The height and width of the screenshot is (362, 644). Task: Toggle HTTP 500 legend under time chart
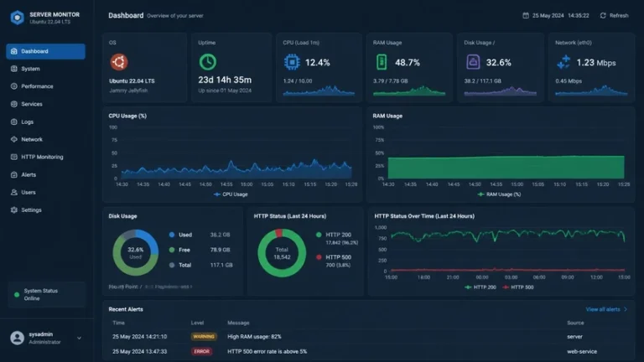click(518, 287)
